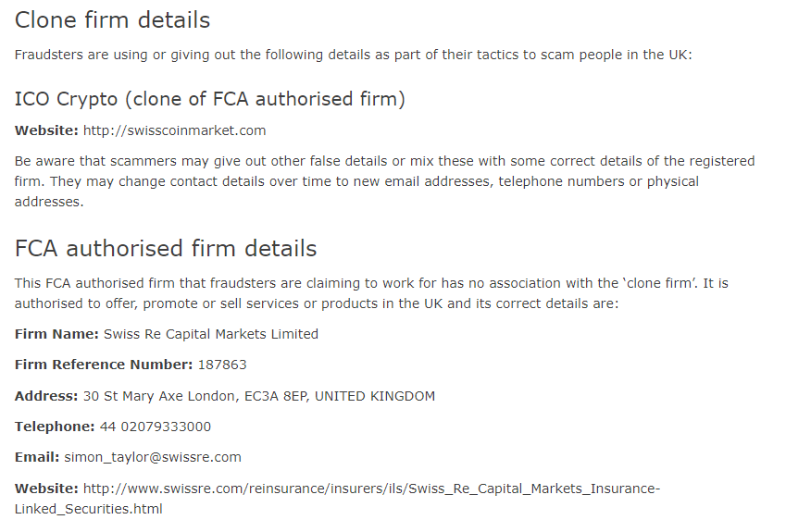The height and width of the screenshot is (532, 786).
Task: Select the 30 St Mary Axe address text
Action: tap(258, 396)
